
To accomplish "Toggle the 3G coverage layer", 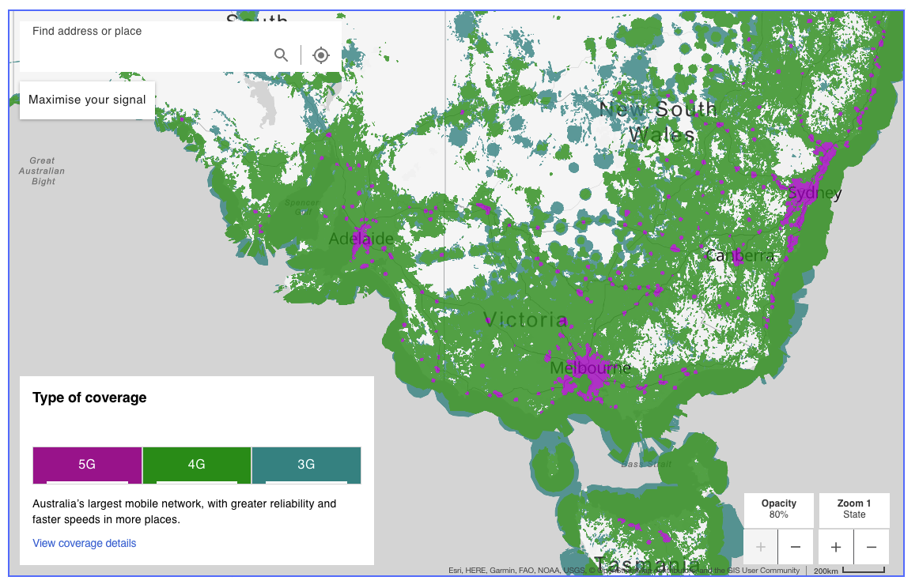I will 307,465.
